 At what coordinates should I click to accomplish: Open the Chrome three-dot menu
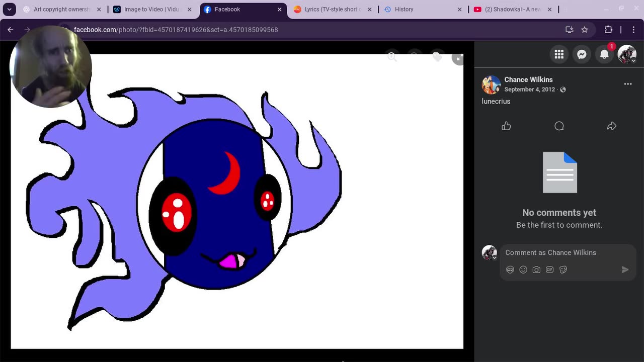(x=633, y=30)
